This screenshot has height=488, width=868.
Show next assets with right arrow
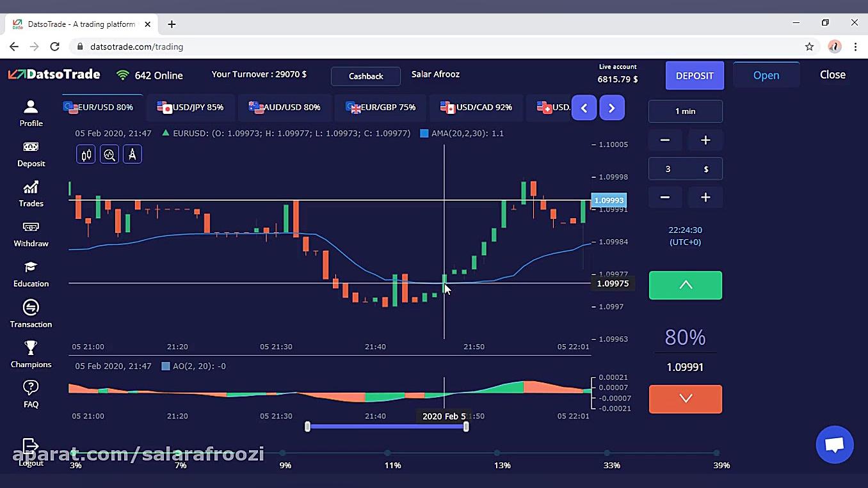point(611,108)
